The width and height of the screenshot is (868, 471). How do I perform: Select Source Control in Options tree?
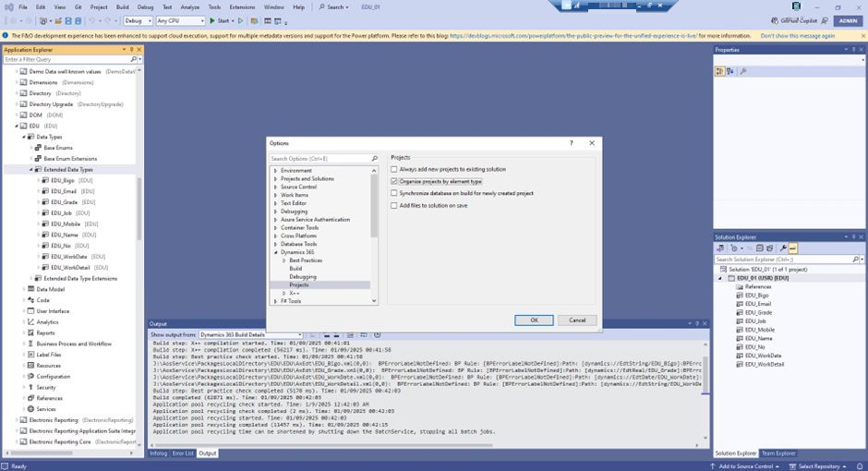click(298, 187)
